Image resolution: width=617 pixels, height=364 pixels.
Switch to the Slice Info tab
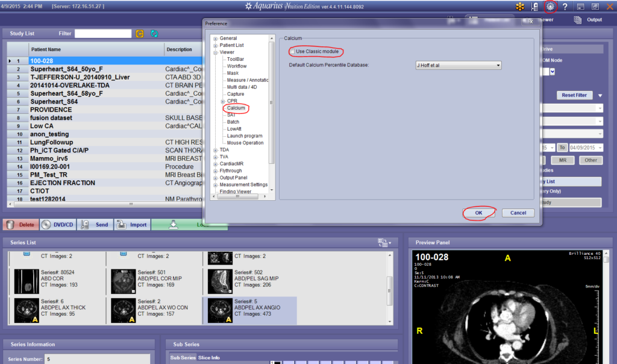click(x=209, y=358)
